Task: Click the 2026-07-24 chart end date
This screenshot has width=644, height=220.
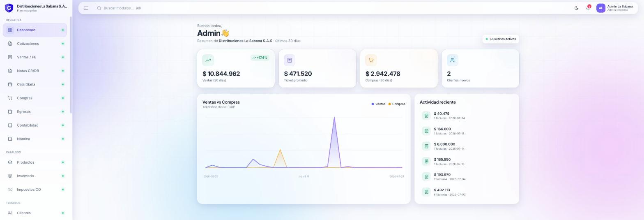Action: tap(397, 176)
